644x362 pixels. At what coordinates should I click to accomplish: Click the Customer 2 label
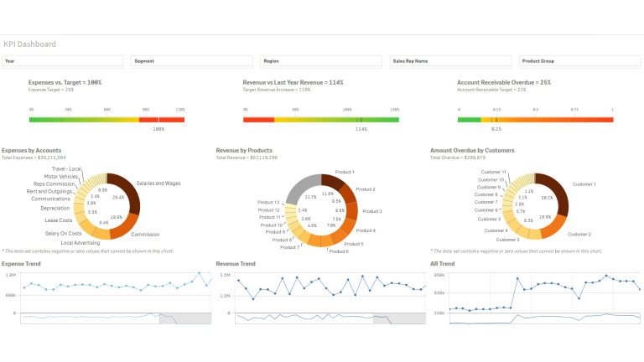coord(579,235)
